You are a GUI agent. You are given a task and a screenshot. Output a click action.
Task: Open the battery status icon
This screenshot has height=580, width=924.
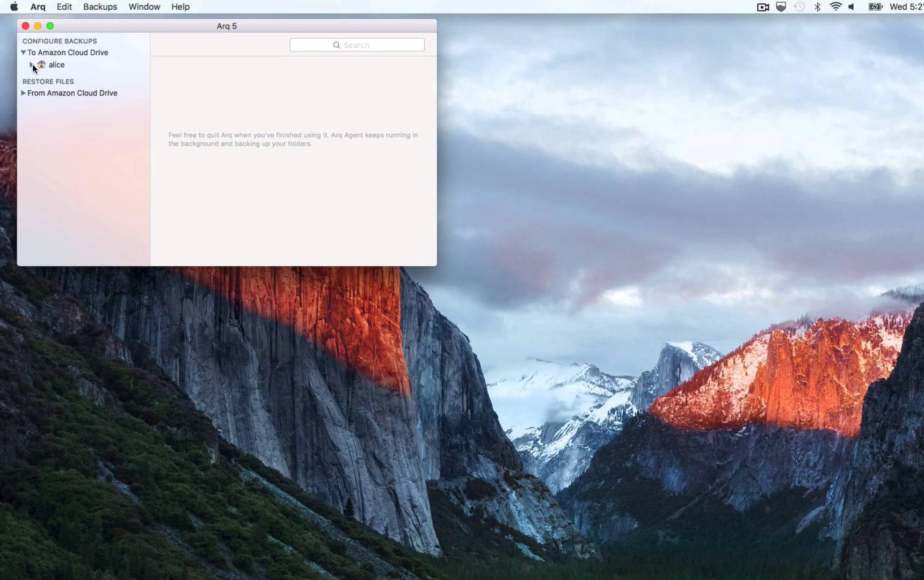pos(875,7)
